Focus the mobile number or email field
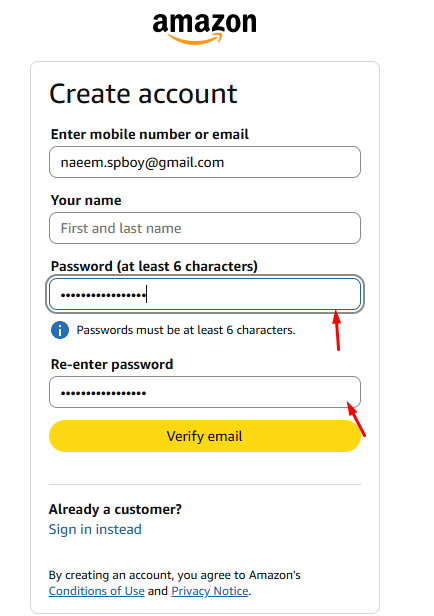 [x=205, y=162]
